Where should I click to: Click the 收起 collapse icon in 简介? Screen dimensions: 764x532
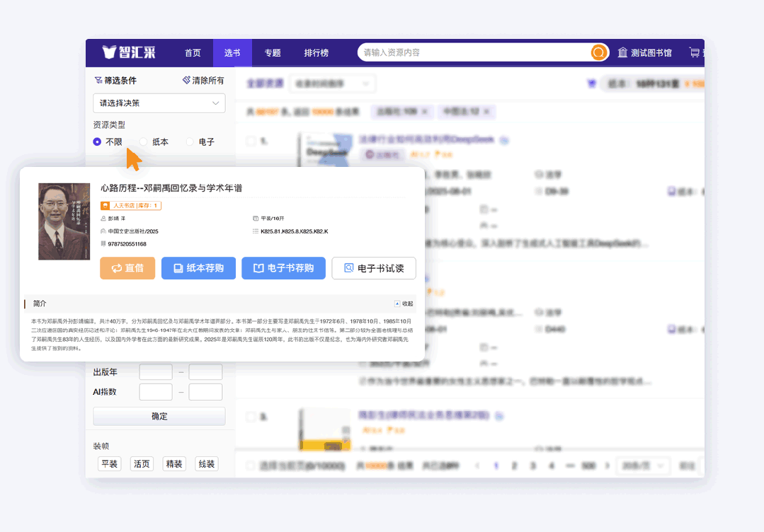pos(397,303)
